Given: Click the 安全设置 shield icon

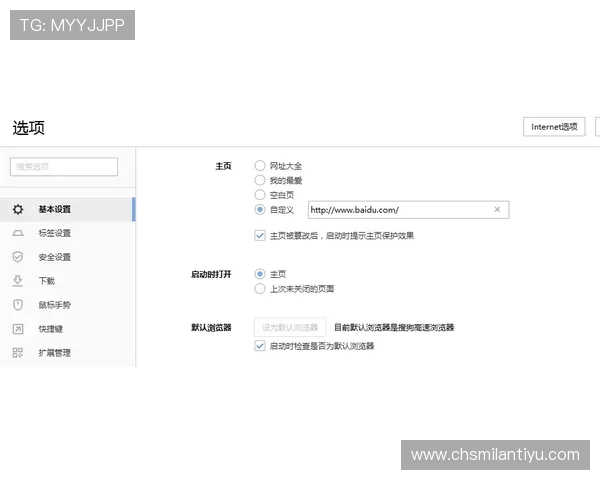Looking at the screenshot, I should click(x=18, y=257).
